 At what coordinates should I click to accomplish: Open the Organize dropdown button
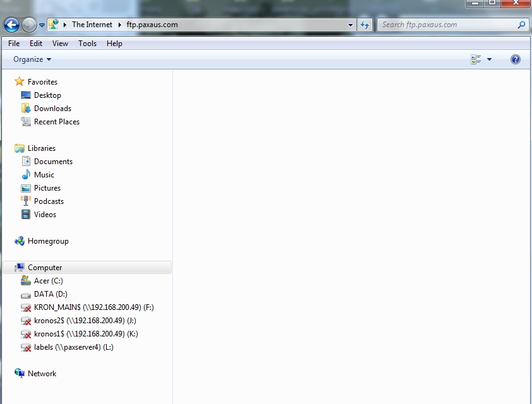(x=32, y=59)
